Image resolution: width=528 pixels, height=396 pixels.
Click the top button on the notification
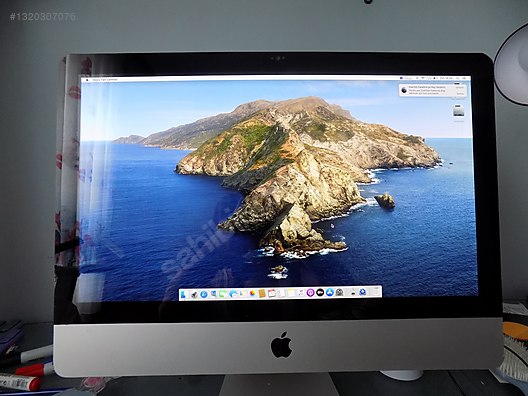[460, 87]
